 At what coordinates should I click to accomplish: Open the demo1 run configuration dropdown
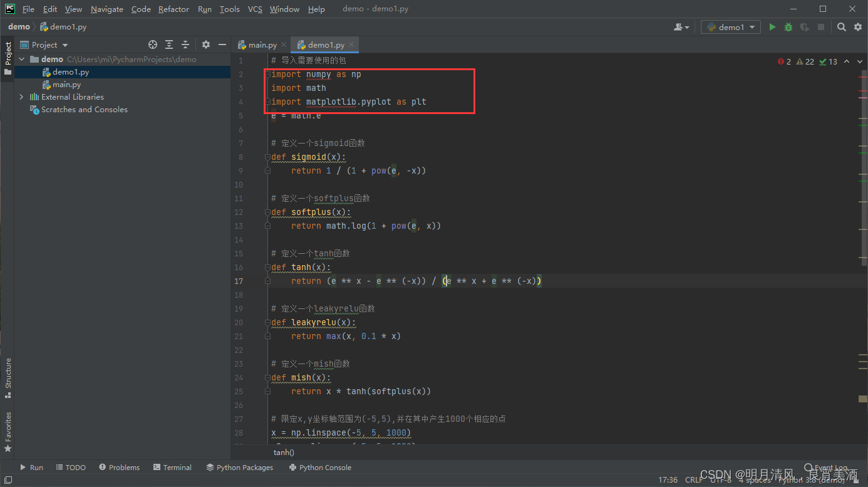(730, 27)
